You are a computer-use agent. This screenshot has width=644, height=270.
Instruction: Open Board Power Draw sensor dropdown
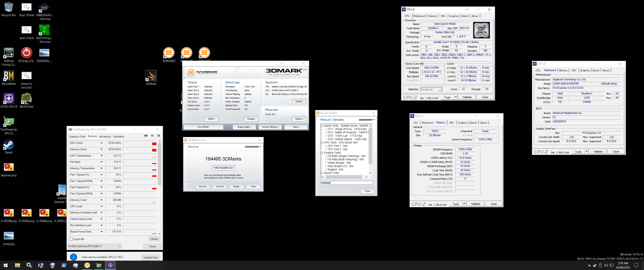point(101,231)
